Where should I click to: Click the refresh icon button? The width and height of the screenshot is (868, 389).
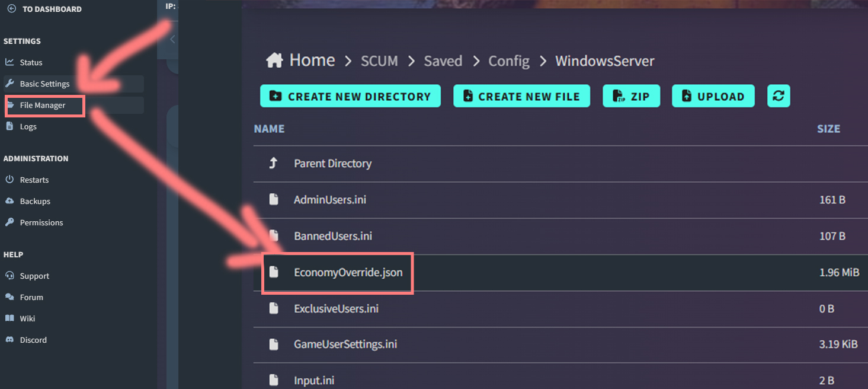click(779, 96)
